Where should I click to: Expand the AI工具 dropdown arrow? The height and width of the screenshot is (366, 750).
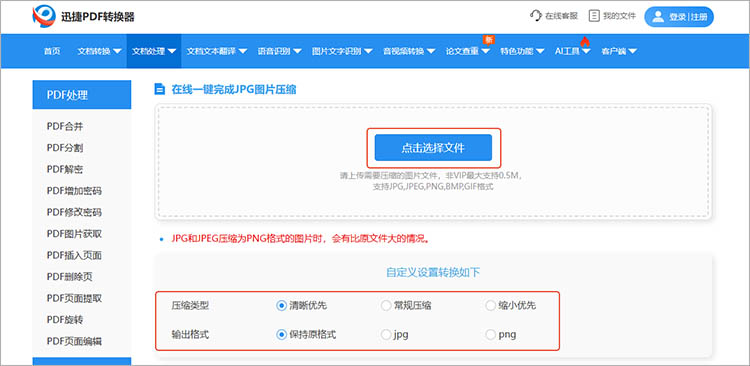586,51
